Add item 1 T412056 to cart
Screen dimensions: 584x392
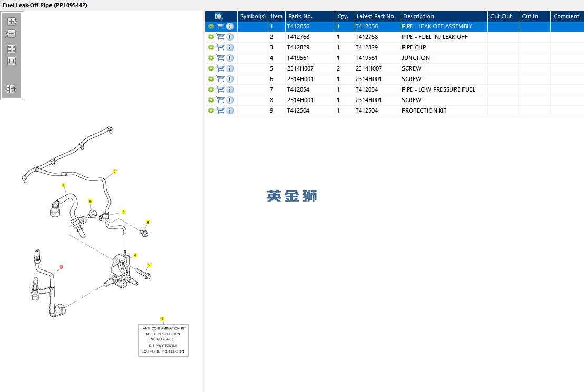[x=220, y=26]
